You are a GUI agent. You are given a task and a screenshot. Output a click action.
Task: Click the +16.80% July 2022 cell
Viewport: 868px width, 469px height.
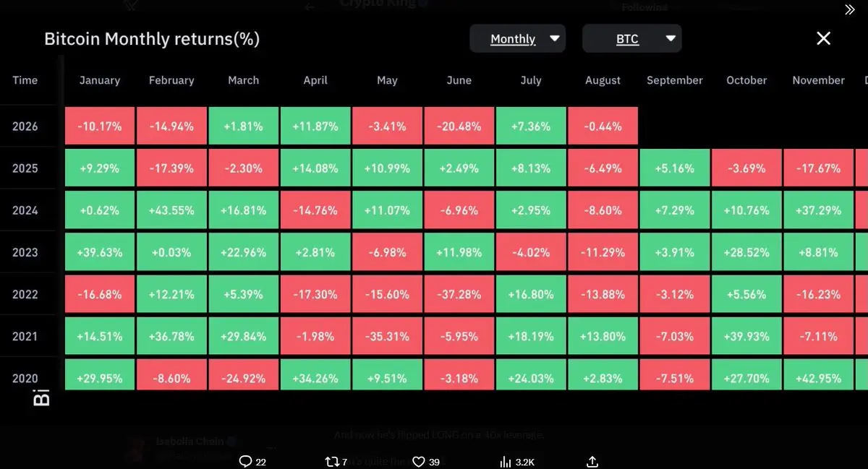(531, 294)
